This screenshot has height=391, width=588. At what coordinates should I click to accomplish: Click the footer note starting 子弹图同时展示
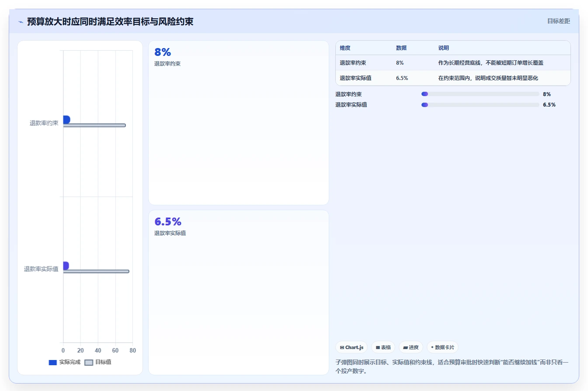[x=452, y=367]
